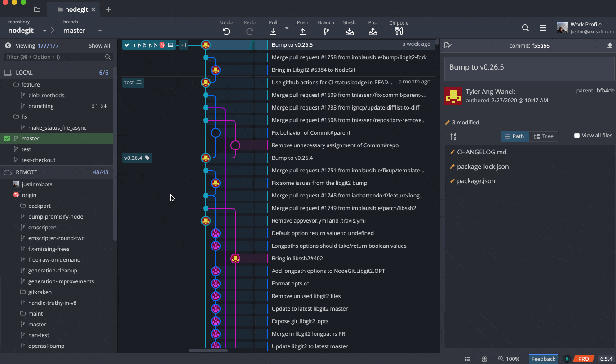
Task: Click the Show All button
Action: 99,45
